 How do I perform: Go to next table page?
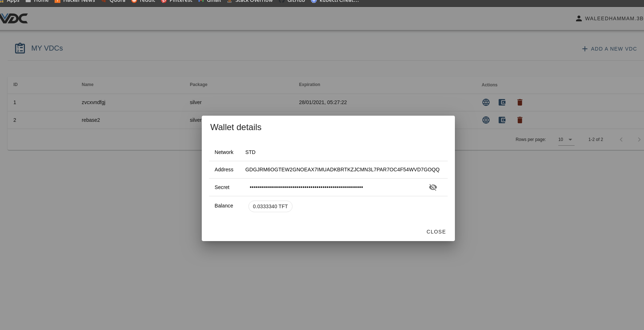coord(639,140)
